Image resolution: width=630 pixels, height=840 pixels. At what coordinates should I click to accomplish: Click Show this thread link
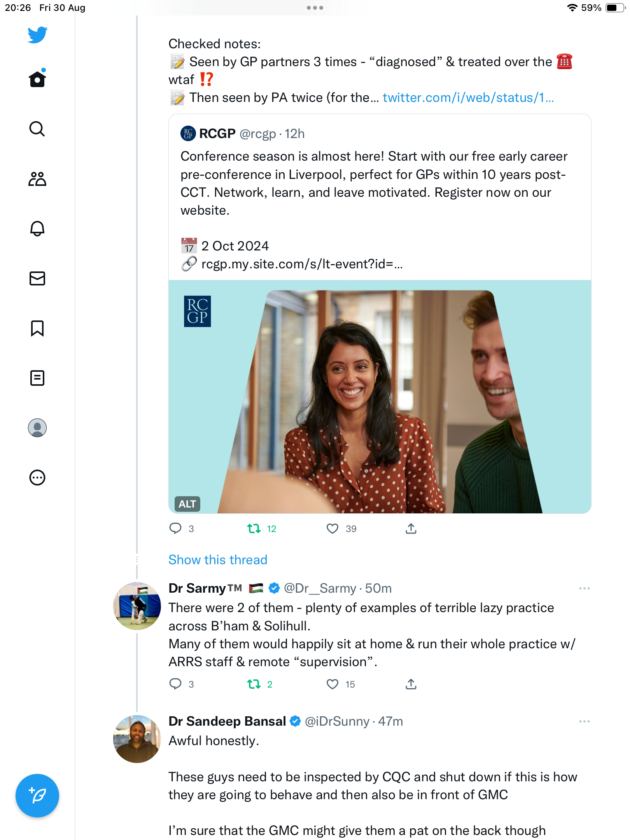(x=218, y=560)
